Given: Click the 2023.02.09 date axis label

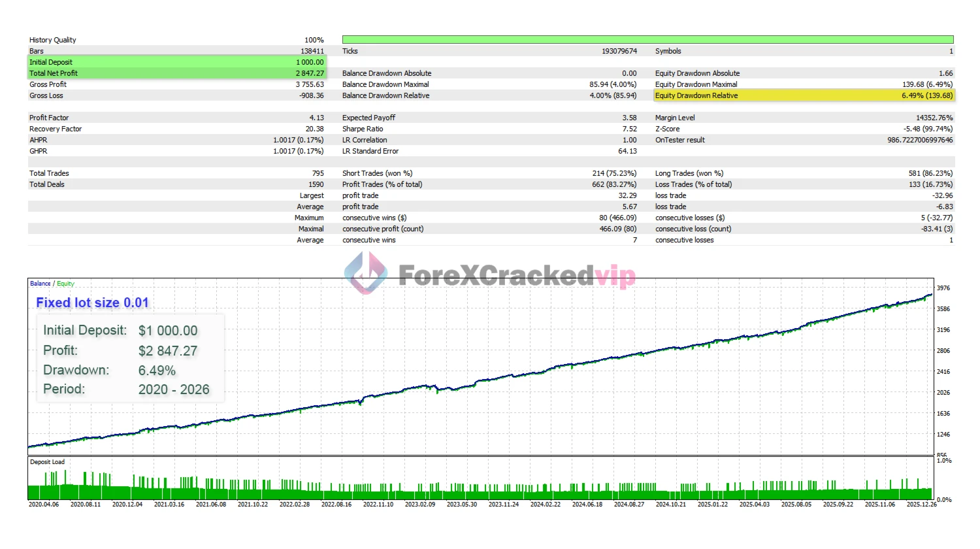Looking at the screenshot, I should [x=419, y=505].
